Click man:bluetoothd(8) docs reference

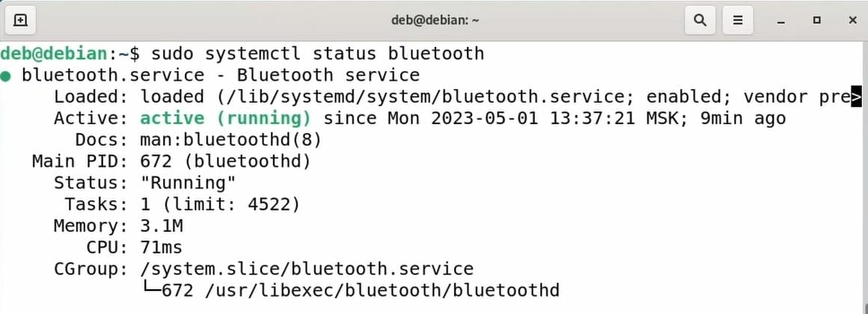pyautogui.click(x=230, y=140)
